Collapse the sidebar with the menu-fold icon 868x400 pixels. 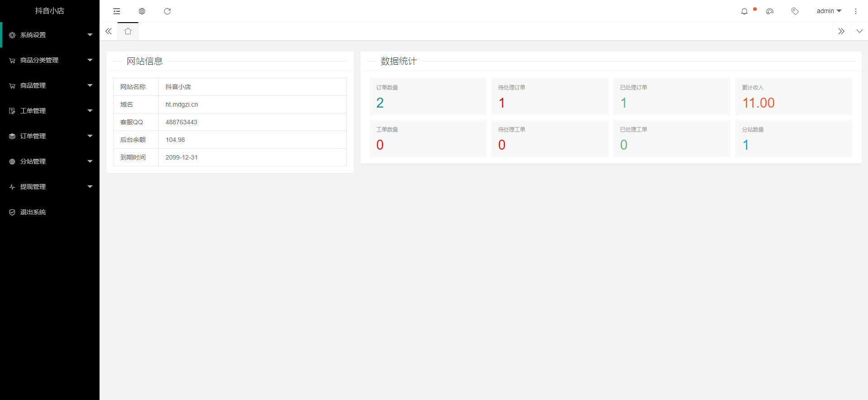(117, 11)
